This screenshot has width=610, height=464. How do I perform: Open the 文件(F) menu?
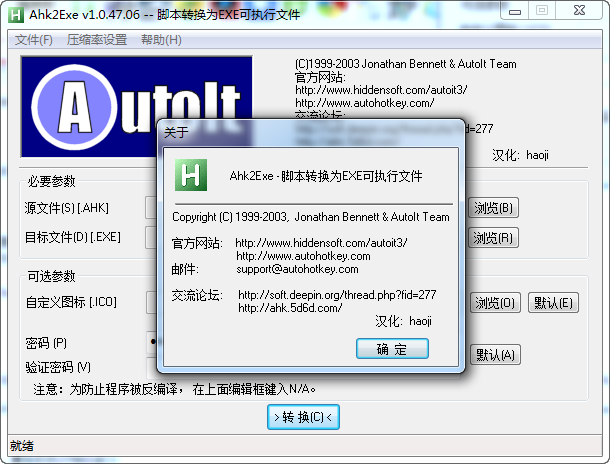pos(33,40)
